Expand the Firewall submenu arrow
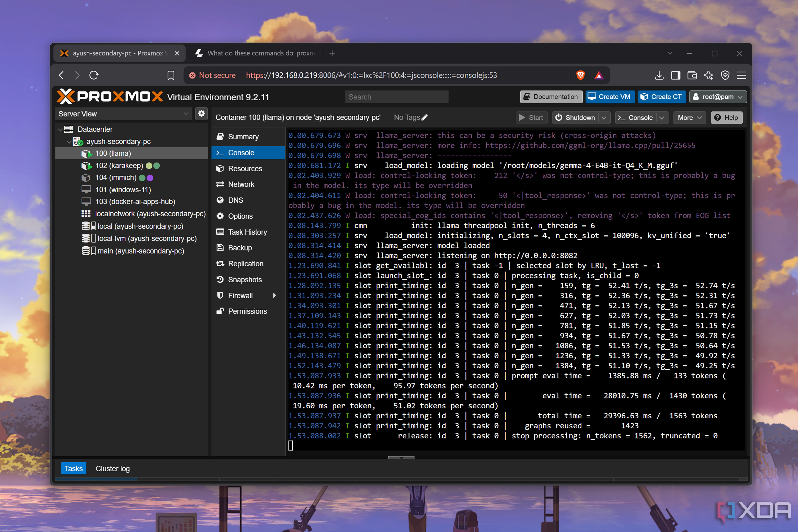This screenshot has width=798, height=532. point(274,296)
